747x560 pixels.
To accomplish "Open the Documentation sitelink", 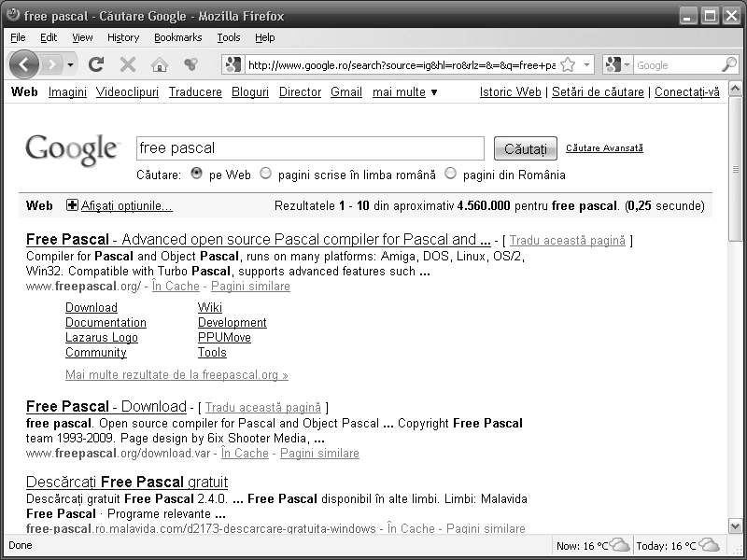I will (106, 322).
